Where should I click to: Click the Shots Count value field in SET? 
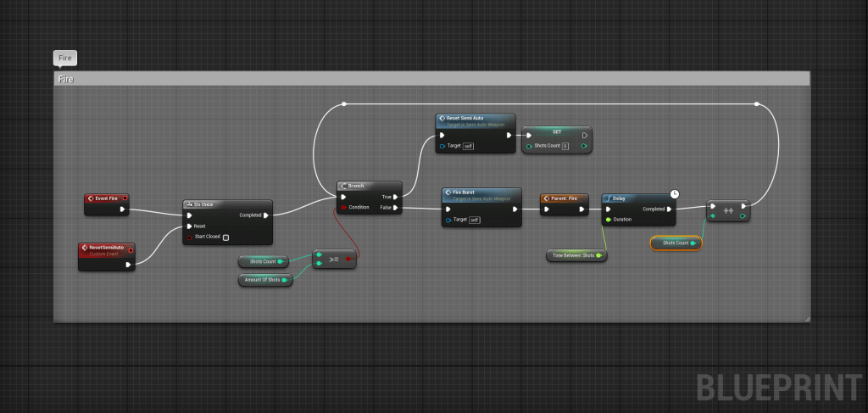(x=565, y=146)
